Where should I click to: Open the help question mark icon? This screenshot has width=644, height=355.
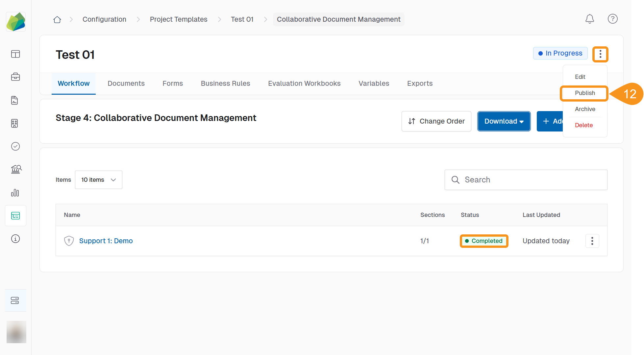612,19
